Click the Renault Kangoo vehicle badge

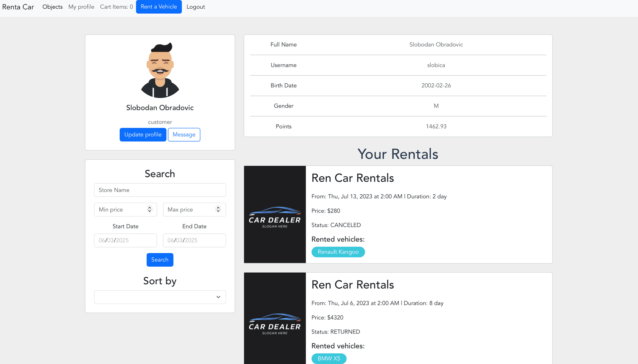tap(338, 252)
